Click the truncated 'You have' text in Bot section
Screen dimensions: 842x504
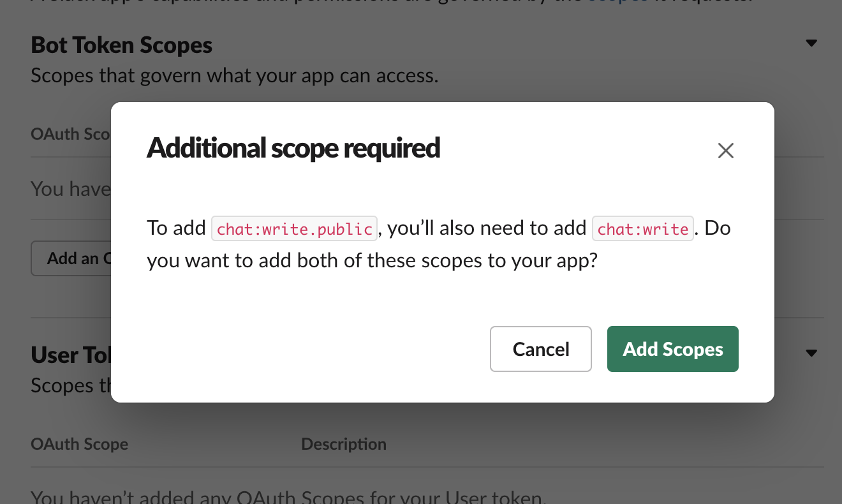[x=70, y=189]
